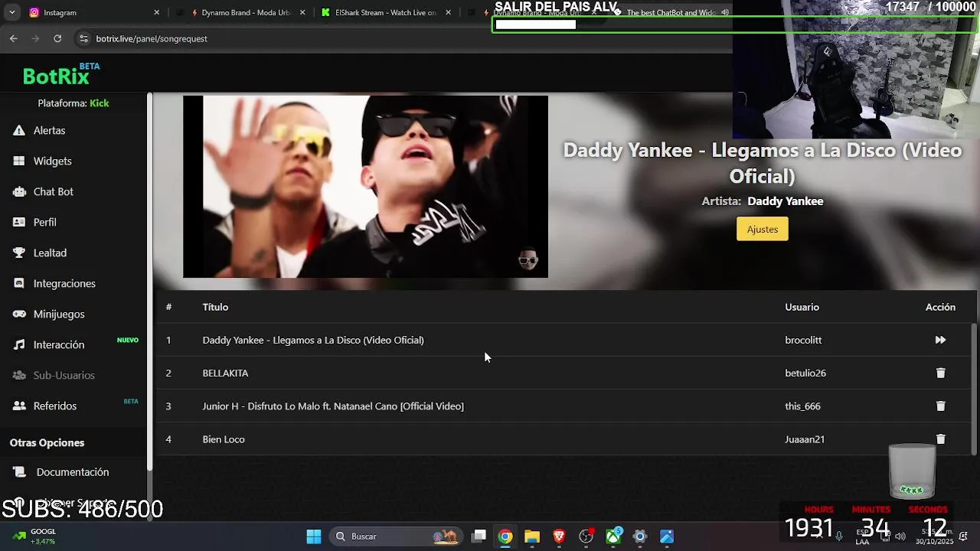Open the Photos app on the taskbar
The width and height of the screenshot is (980, 551).
click(667, 536)
